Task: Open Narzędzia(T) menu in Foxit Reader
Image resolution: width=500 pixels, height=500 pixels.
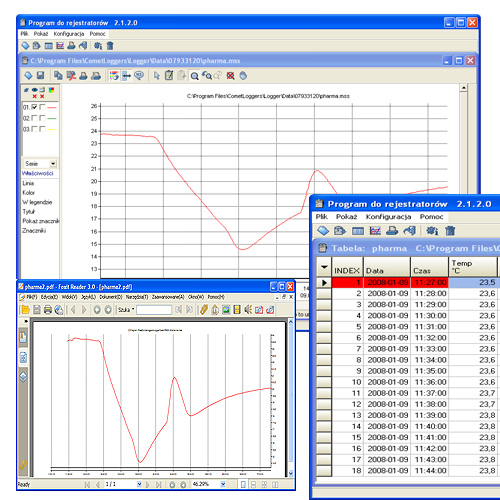Action: tap(137, 297)
